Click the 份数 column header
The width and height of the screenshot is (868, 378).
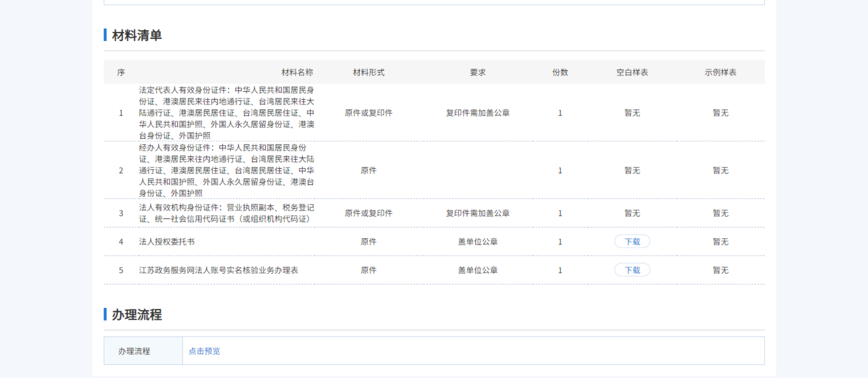[x=560, y=72]
